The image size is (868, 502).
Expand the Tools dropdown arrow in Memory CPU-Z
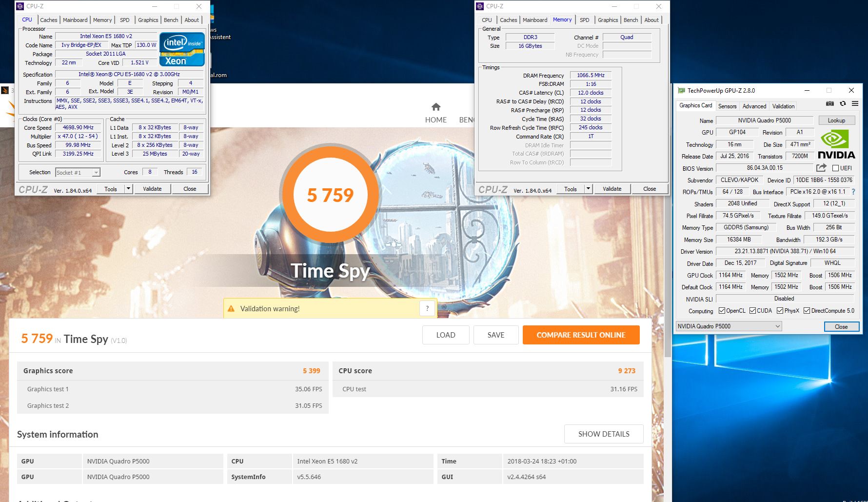click(588, 189)
